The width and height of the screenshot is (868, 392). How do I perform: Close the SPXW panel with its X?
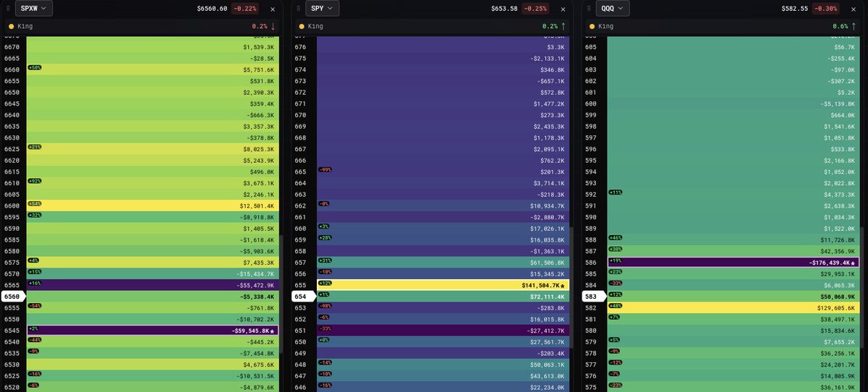[x=273, y=9]
